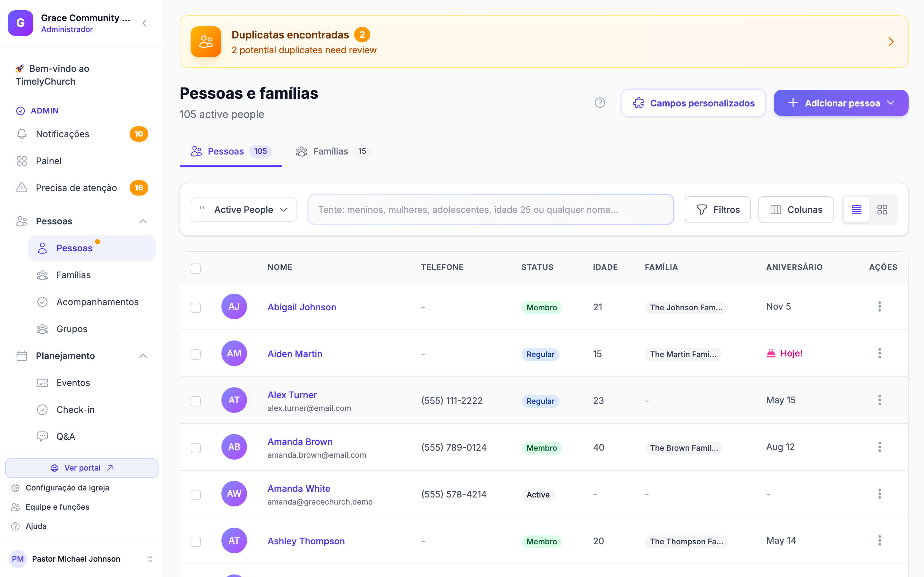
Task: Switch to the Famílias tab
Action: [331, 151]
